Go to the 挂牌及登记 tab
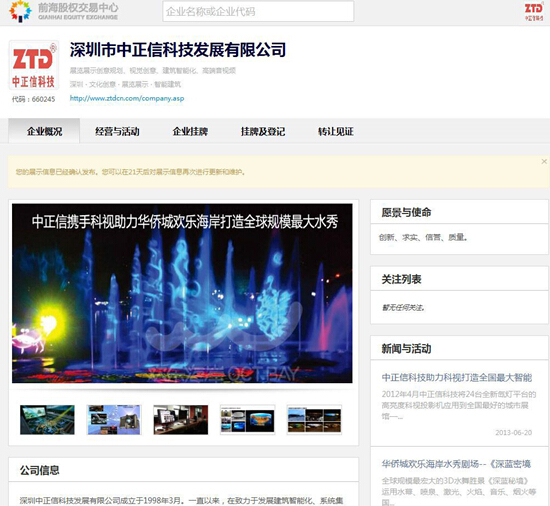The width and height of the screenshot is (550, 506). (263, 131)
